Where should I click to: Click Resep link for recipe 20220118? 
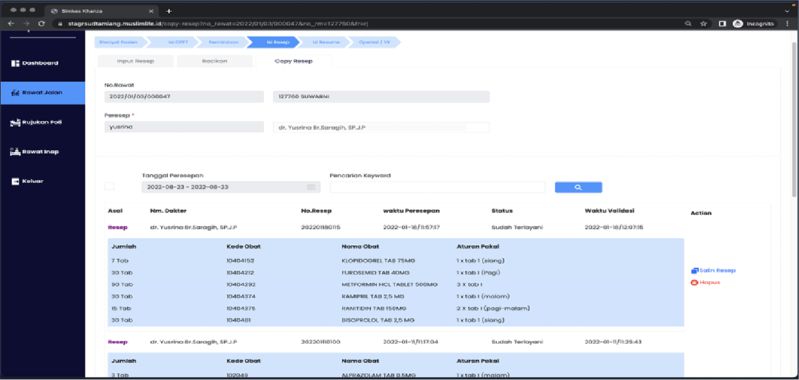(x=118, y=227)
